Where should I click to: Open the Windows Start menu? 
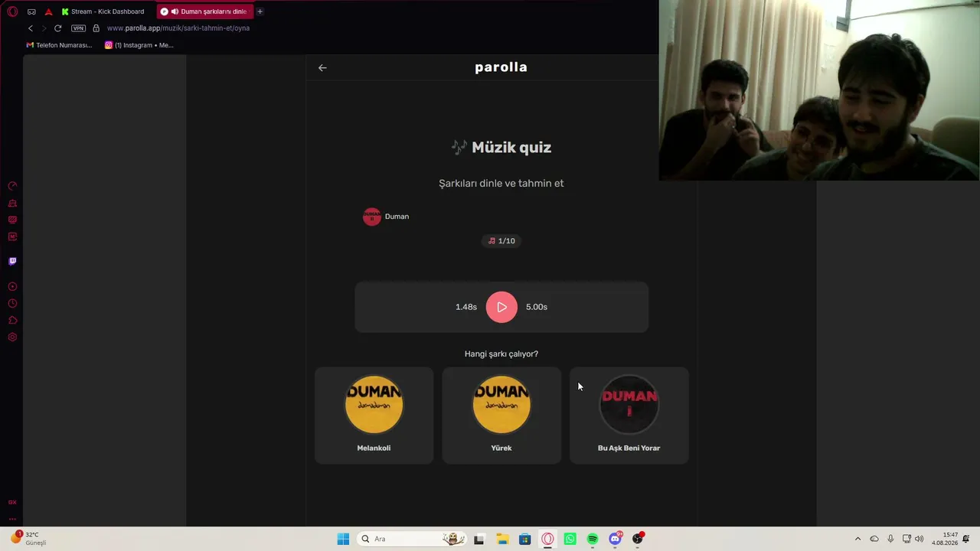[343, 539]
